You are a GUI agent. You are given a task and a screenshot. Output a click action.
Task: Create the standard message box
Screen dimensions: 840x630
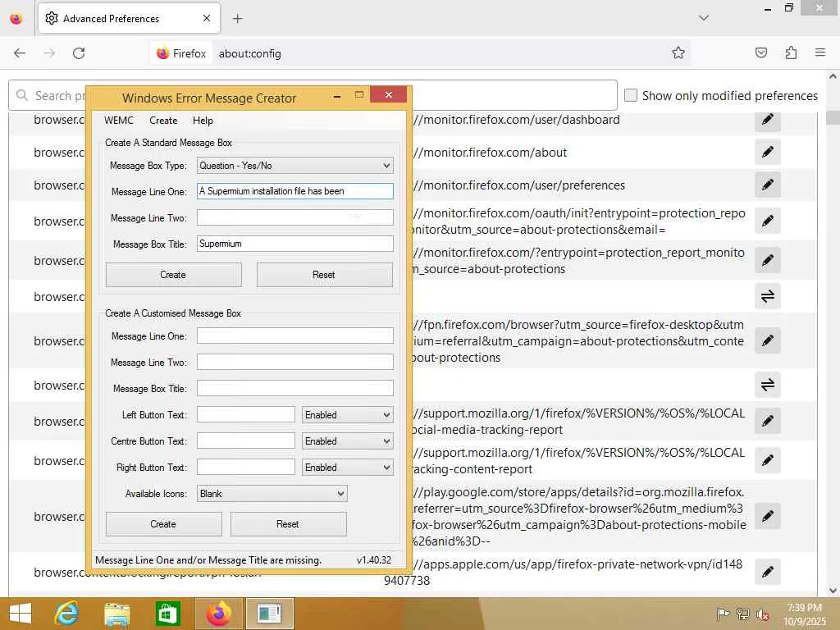coord(174,275)
